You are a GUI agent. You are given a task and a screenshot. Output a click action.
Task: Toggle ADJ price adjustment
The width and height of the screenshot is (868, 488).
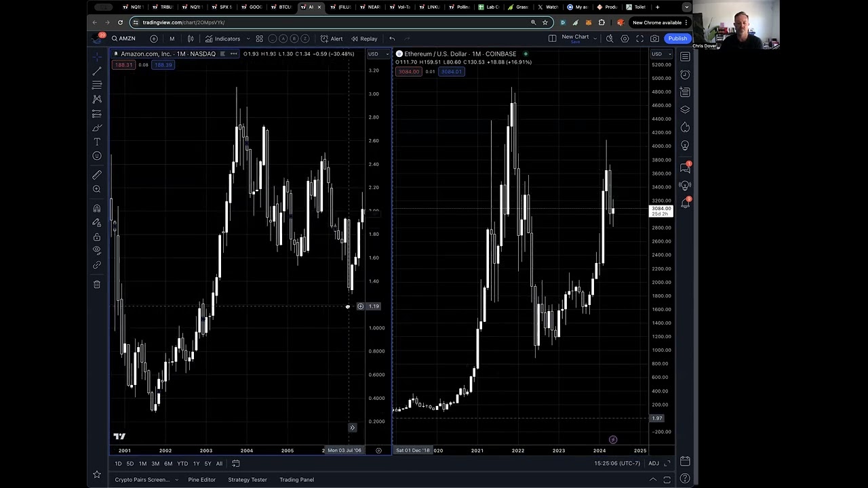(x=654, y=464)
